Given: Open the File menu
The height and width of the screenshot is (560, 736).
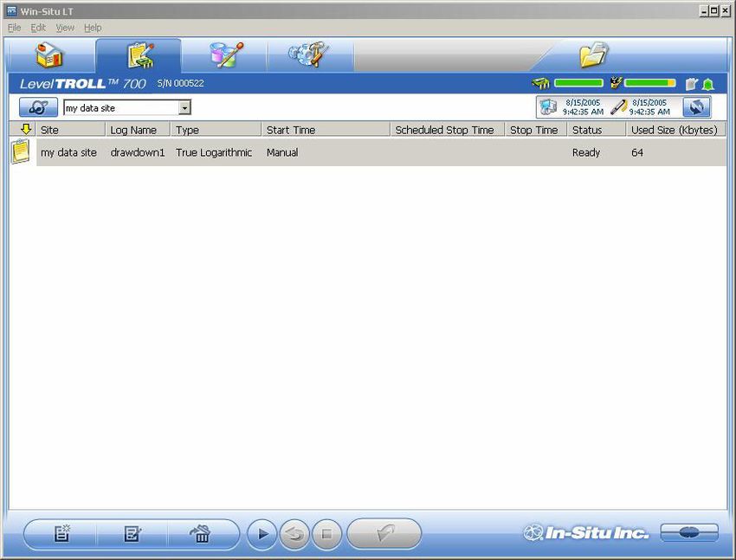Looking at the screenshot, I should pos(14,28).
